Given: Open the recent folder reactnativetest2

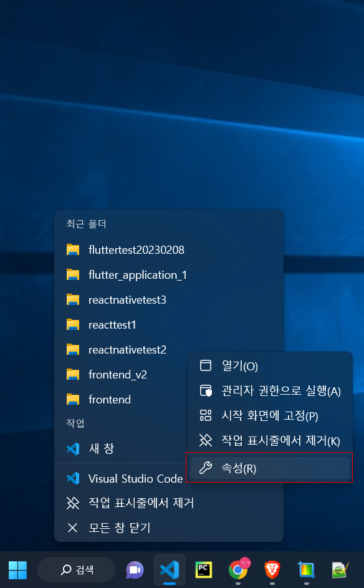Looking at the screenshot, I should [122, 350].
